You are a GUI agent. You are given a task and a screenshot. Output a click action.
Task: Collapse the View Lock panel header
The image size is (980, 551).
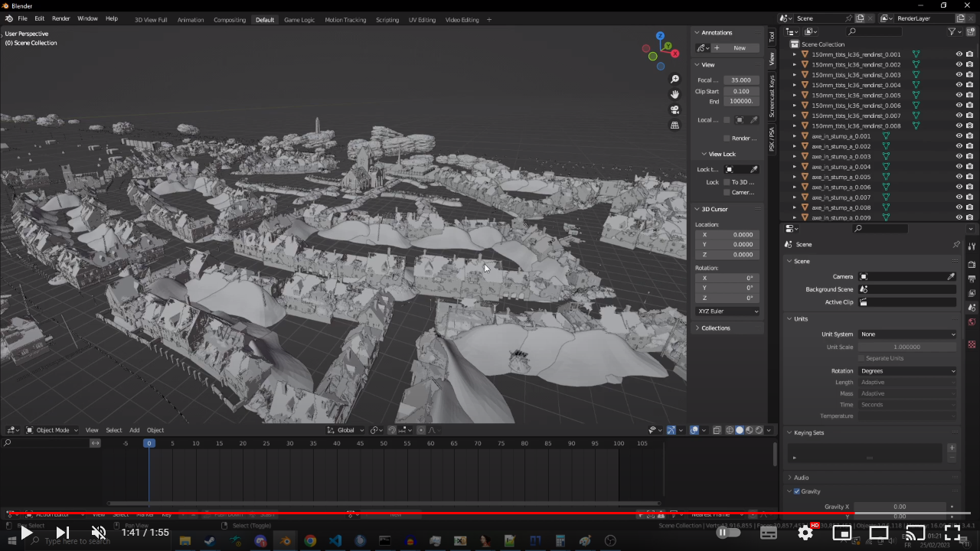(720, 154)
